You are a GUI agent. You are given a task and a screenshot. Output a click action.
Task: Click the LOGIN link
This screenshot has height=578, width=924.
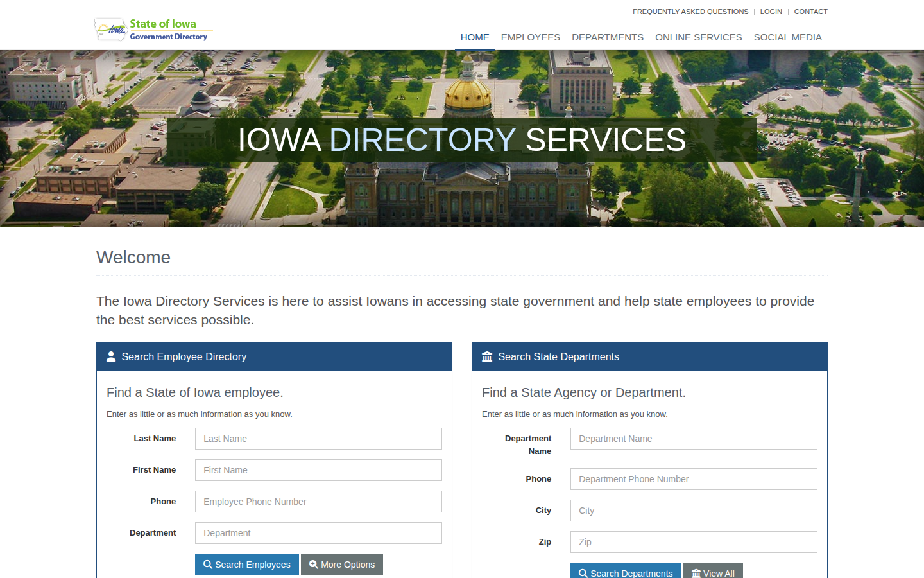point(771,12)
